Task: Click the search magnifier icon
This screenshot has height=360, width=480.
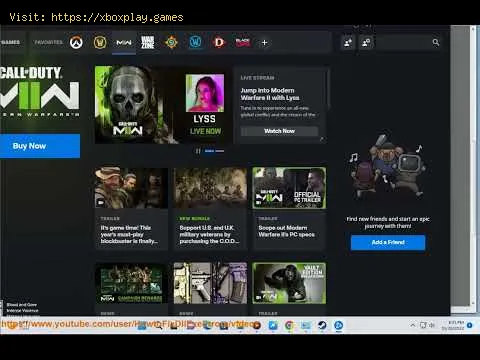Action: click(x=436, y=42)
